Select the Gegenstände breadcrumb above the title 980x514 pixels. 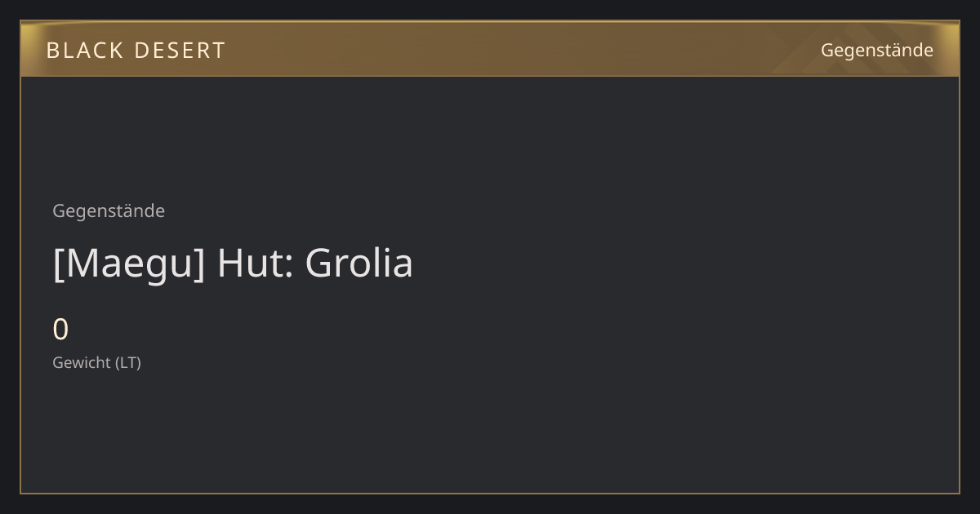(109, 210)
